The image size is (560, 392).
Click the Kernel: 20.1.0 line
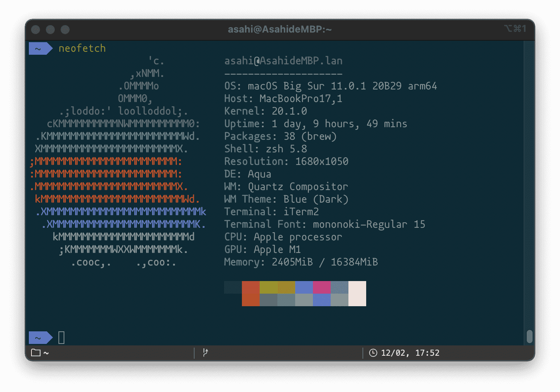[x=266, y=111]
